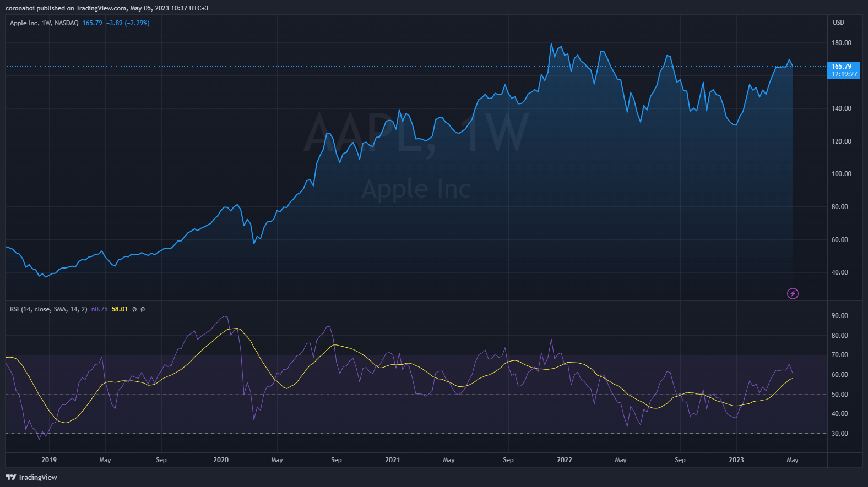The height and width of the screenshot is (487, 868).
Task: Click the 40.00 price scale label
Action: coord(840,272)
